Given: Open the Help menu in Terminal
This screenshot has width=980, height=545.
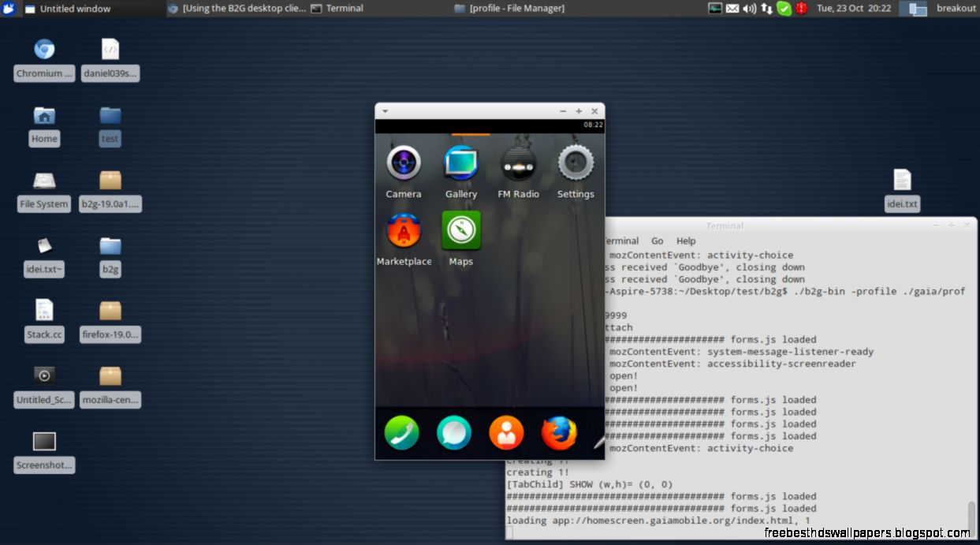Looking at the screenshot, I should point(685,241).
